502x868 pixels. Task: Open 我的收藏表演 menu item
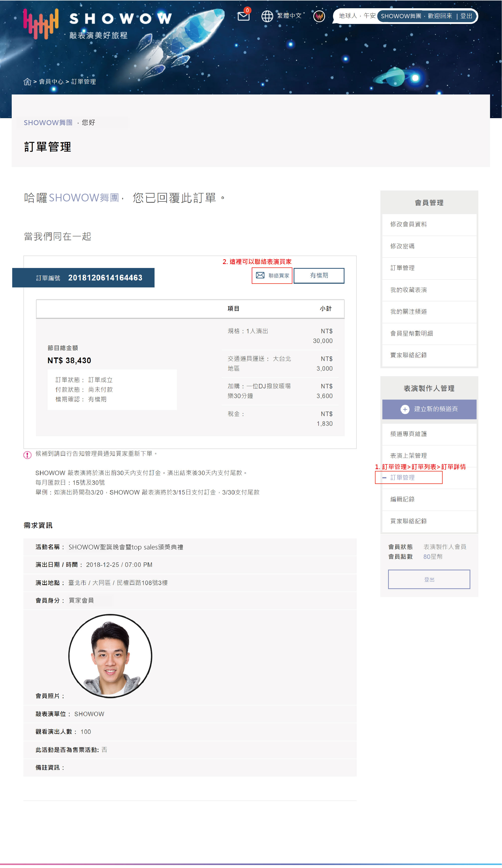pyautogui.click(x=429, y=290)
